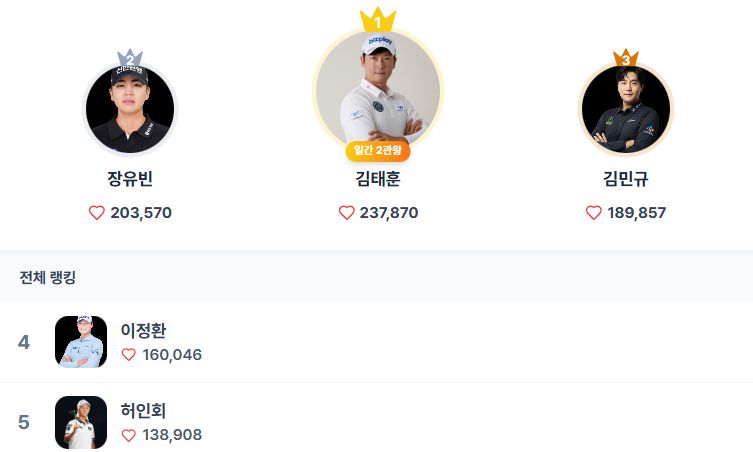Click the gold first-place crown icon

pos(378,20)
